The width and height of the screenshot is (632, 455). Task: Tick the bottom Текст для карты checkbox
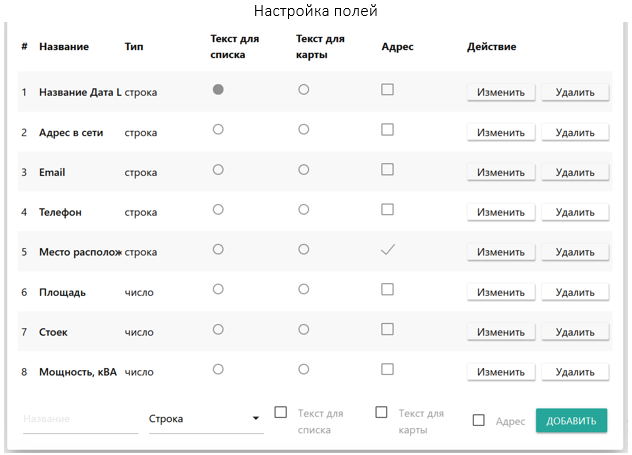381,412
